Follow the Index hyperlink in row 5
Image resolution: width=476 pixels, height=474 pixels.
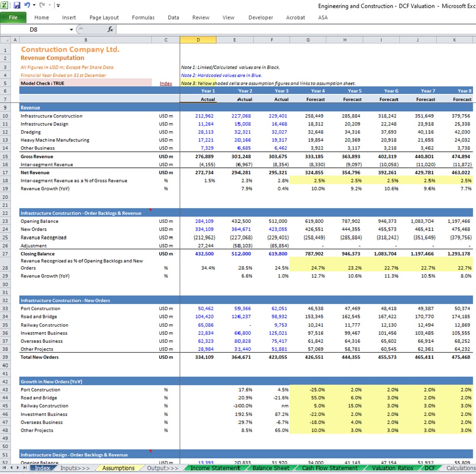pos(166,83)
